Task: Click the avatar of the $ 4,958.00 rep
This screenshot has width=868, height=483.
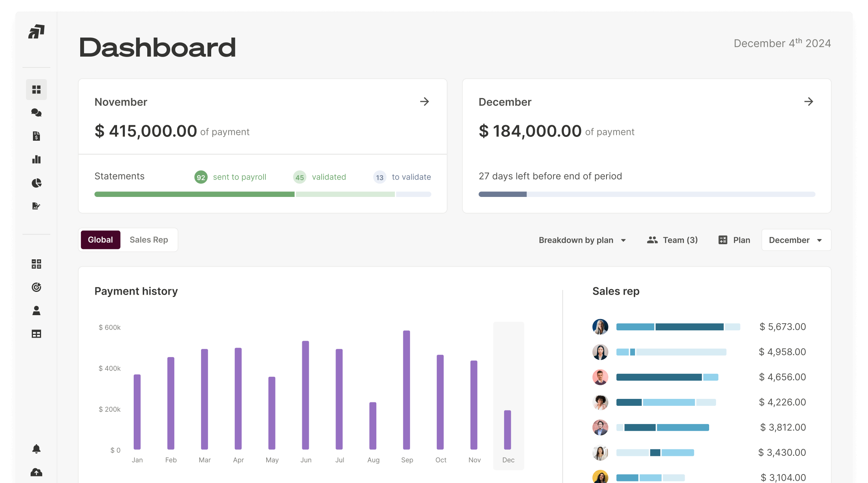Action: point(600,352)
